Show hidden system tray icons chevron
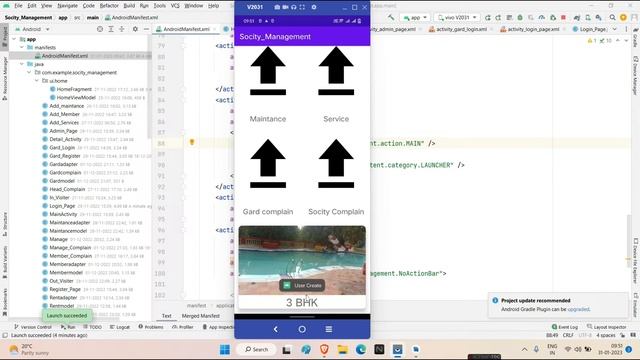The image size is (640, 360). tap(524, 349)
